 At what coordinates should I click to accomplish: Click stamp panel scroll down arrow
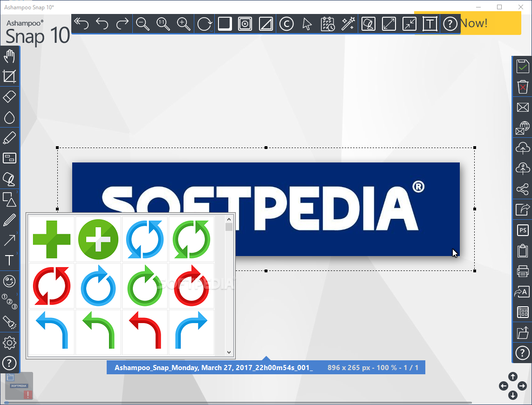point(229,352)
